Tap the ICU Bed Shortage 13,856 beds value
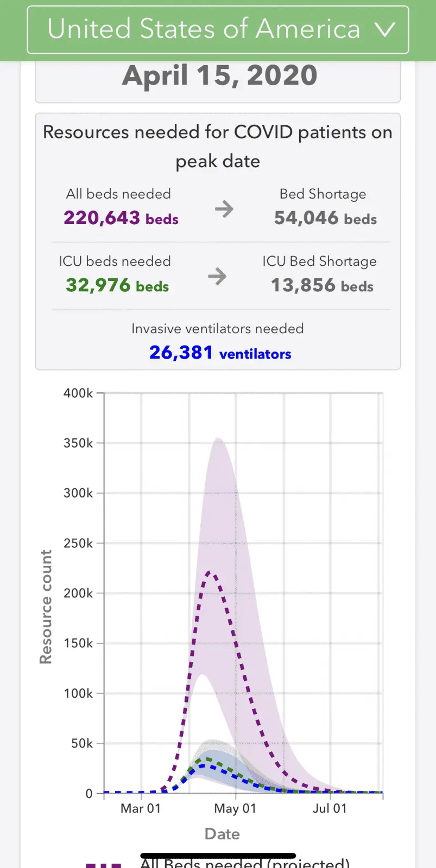The image size is (436, 868). pos(322,285)
